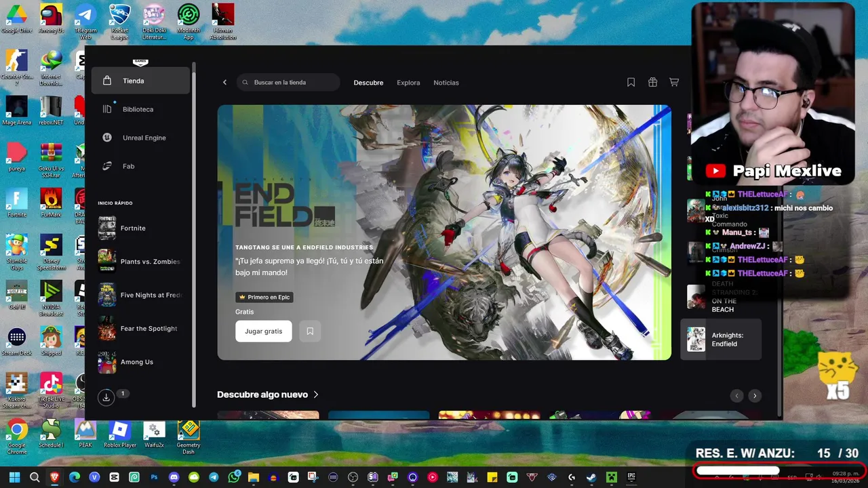This screenshot has width=868, height=488.
Task: Launch Fortnite from Inicio rápido
Action: (140, 228)
